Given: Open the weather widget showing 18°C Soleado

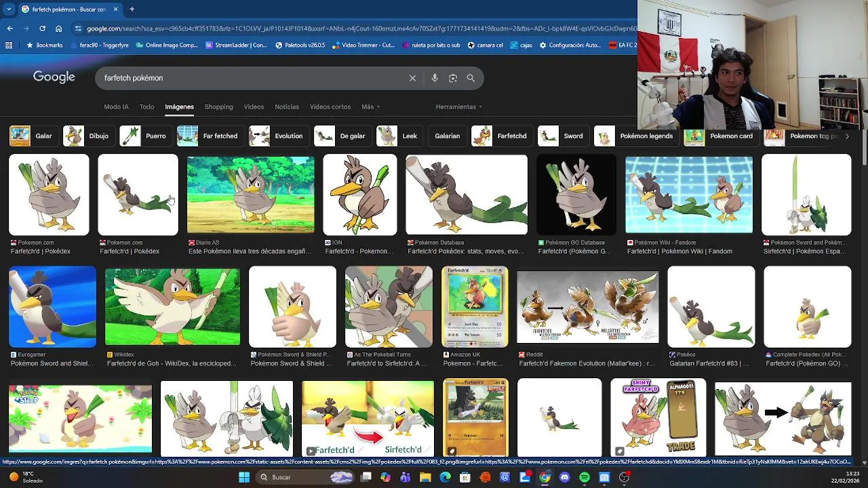Looking at the screenshot, I should (x=26, y=477).
